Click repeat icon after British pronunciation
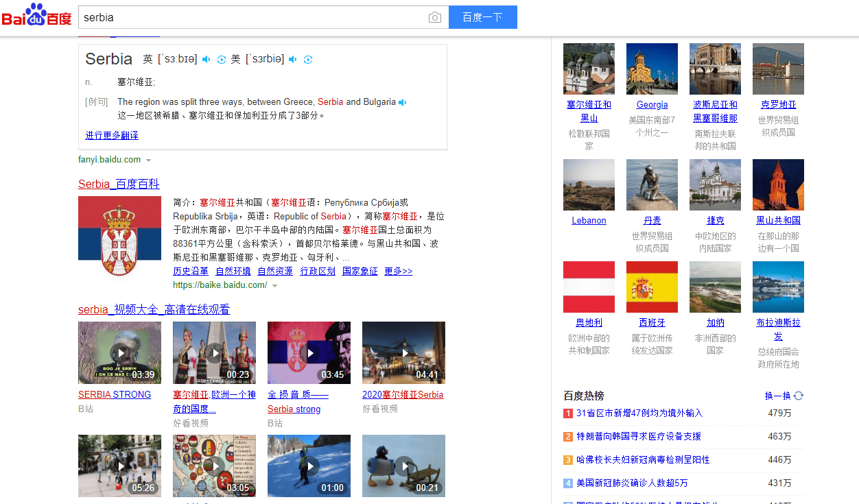Image resolution: width=859 pixels, height=504 pixels. click(x=221, y=60)
